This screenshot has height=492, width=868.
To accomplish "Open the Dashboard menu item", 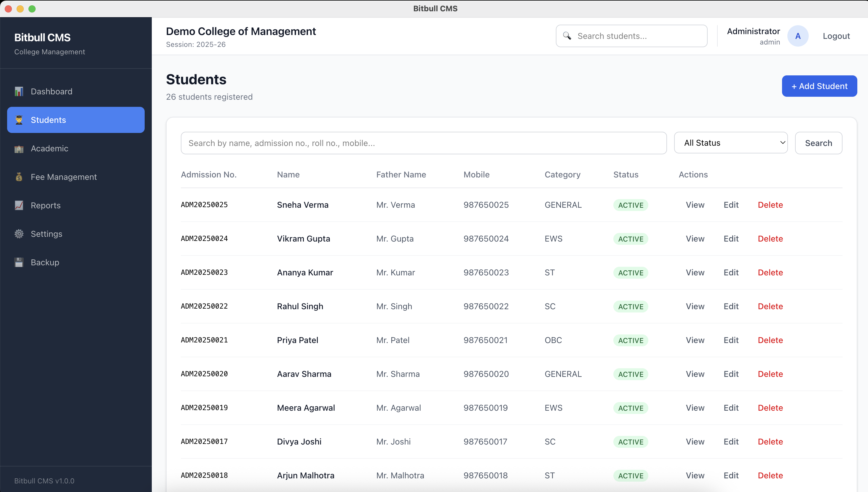I will (x=76, y=92).
